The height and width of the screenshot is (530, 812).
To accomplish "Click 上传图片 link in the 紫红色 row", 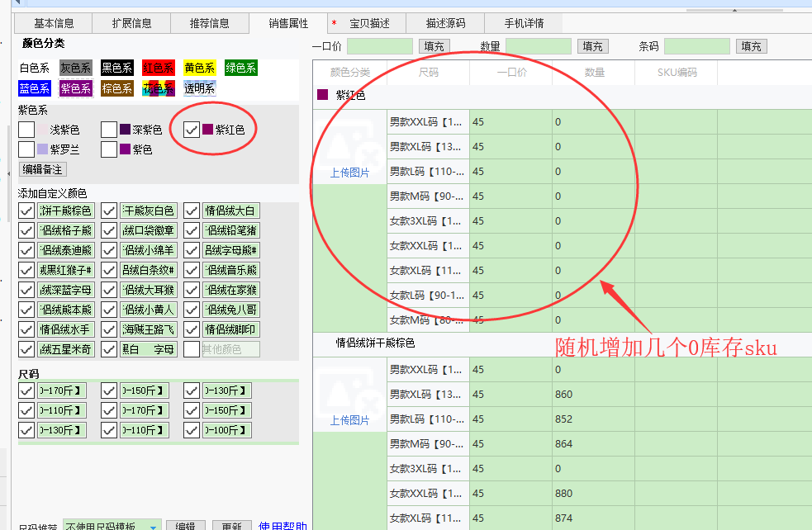I will 349,173.
